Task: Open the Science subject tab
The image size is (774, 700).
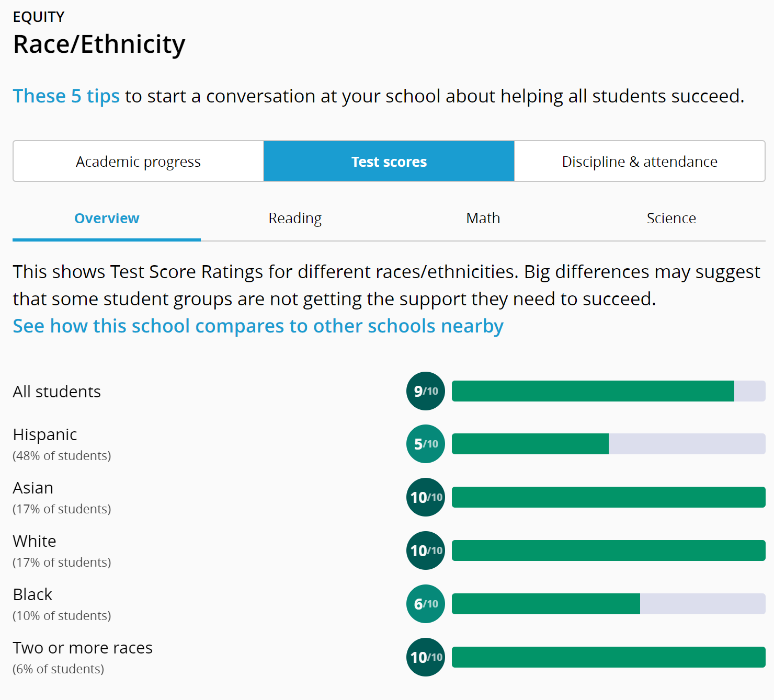Action: [x=671, y=219]
